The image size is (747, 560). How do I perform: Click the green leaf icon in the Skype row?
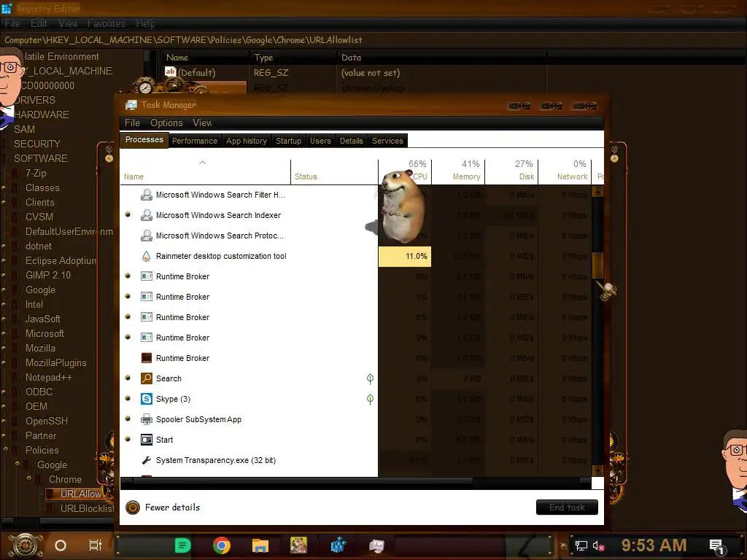[x=370, y=400]
